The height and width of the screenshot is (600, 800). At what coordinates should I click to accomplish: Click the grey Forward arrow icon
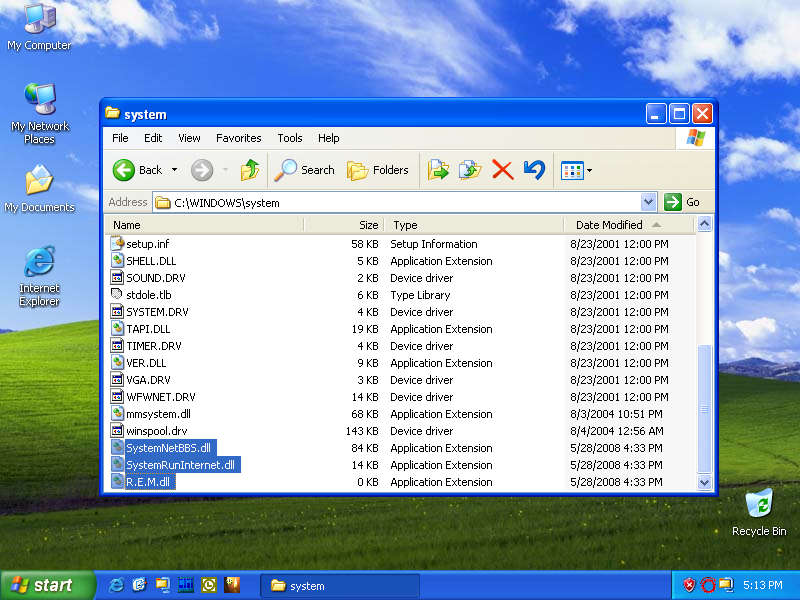[202, 170]
